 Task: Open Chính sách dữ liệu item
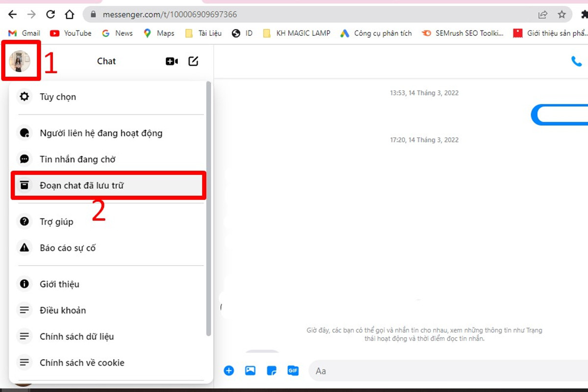[111, 337]
